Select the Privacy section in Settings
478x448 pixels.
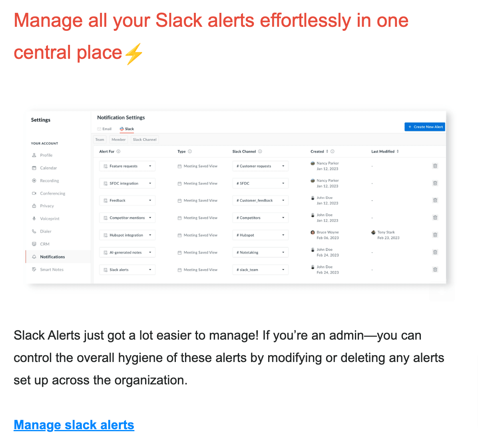(x=34, y=206)
